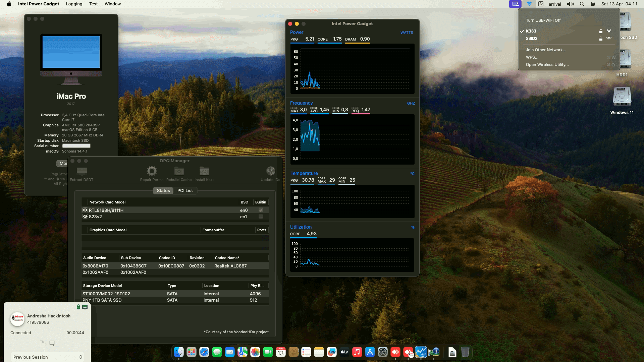This screenshot has height=362, width=644.
Task: Click eye icon next to RTL8168H/8111H
Action: click(85, 210)
